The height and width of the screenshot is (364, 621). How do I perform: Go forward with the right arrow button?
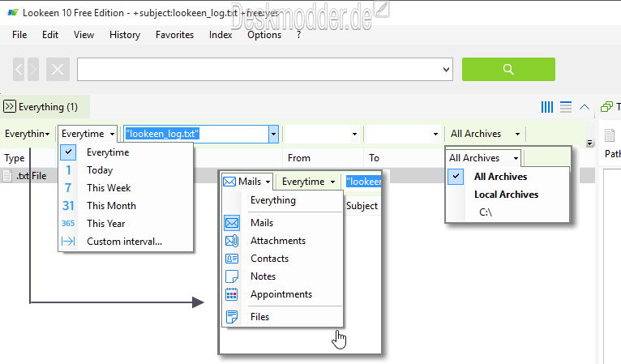pyautogui.click(x=33, y=70)
